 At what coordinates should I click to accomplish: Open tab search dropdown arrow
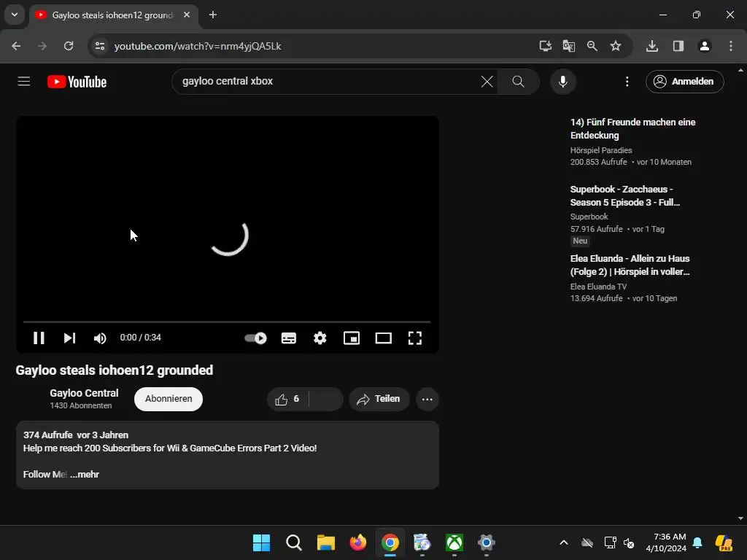(x=15, y=15)
